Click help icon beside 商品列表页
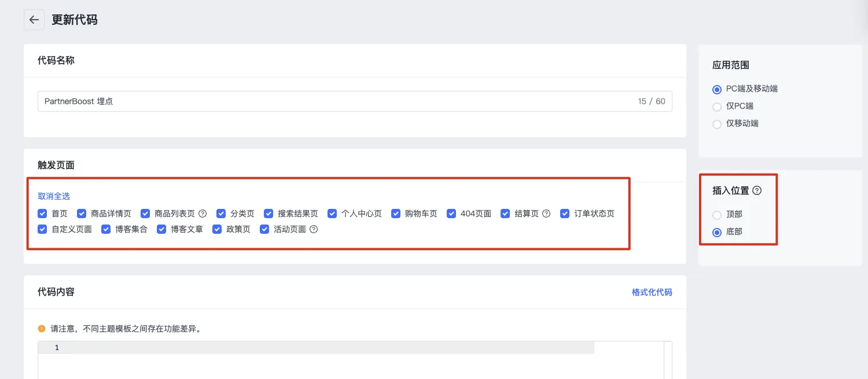The image size is (868, 379). pyautogui.click(x=203, y=214)
